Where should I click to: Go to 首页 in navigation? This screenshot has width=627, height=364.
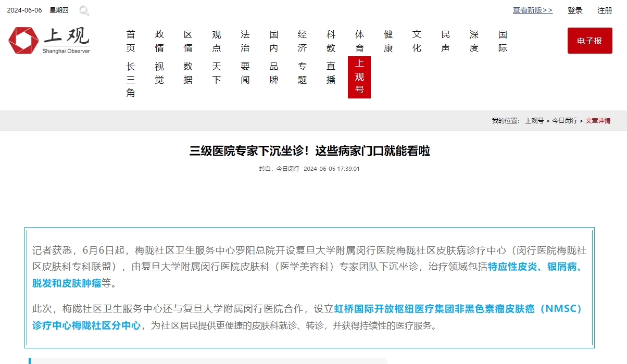point(131,41)
